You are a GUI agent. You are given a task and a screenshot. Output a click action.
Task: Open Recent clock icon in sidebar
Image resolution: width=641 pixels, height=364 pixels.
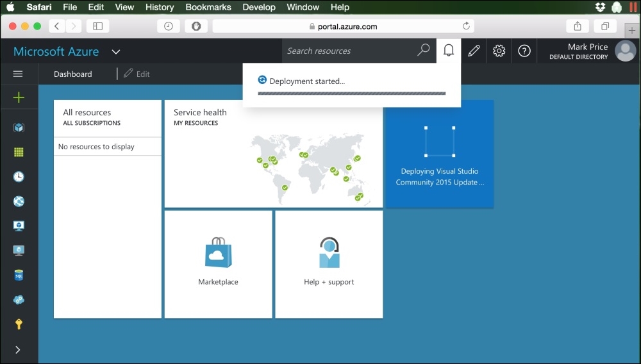click(x=19, y=176)
